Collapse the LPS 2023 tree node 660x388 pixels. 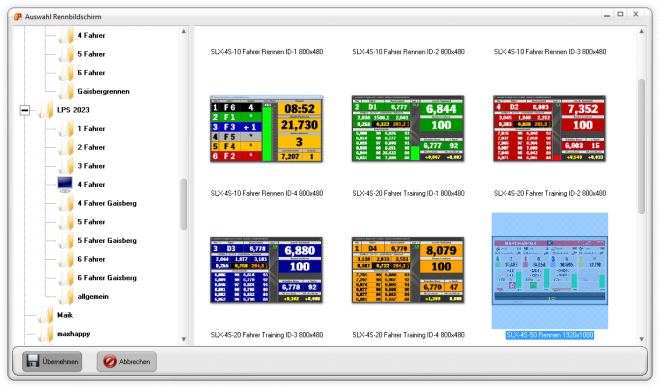click(25, 110)
